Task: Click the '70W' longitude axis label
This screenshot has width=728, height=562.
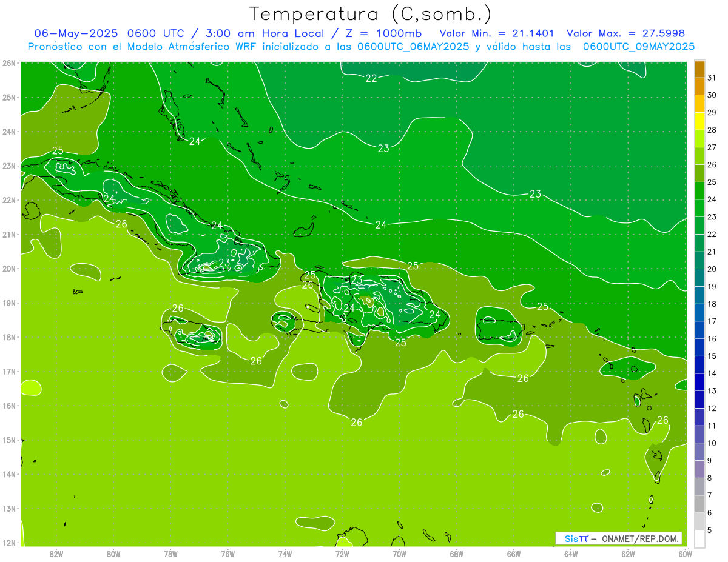Action: click(x=399, y=554)
